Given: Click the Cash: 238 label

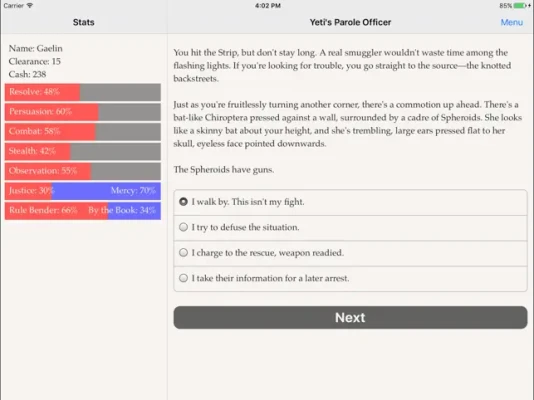Looking at the screenshot, I should (27, 74).
